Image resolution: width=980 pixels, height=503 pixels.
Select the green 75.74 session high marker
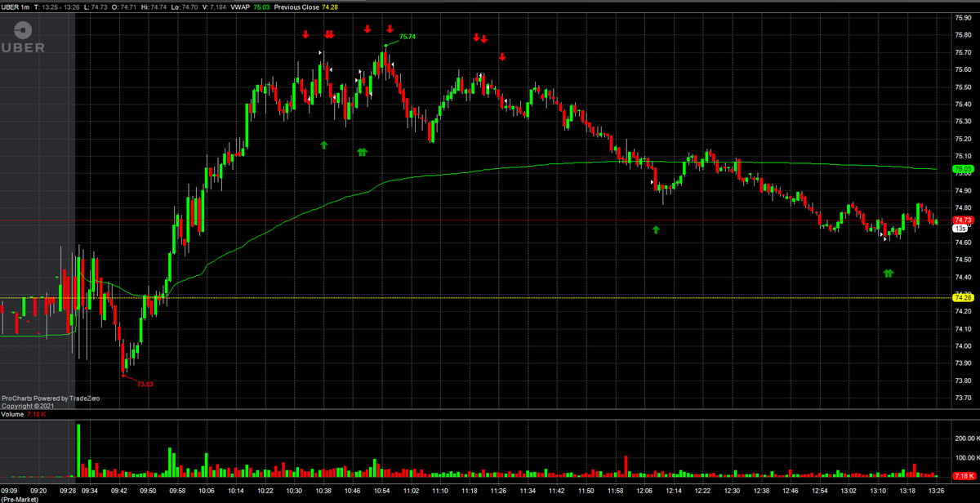click(x=407, y=37)
